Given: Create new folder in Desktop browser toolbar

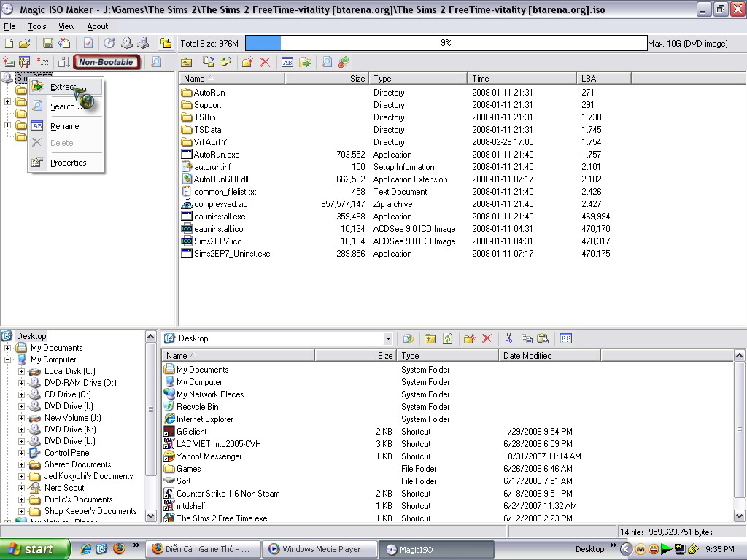Looking at the screenshot, I should tap(469, 338).
